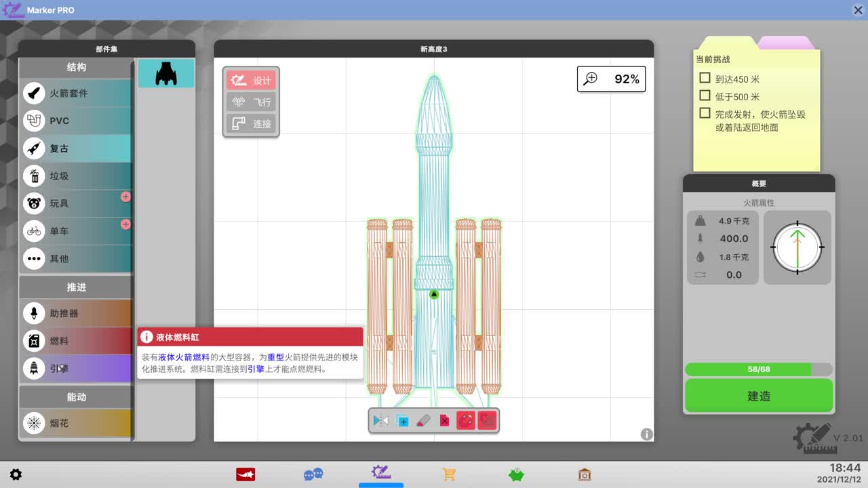Open the 其他 parts category
Screen dimensions: 868x488
[x=75, y=258]
